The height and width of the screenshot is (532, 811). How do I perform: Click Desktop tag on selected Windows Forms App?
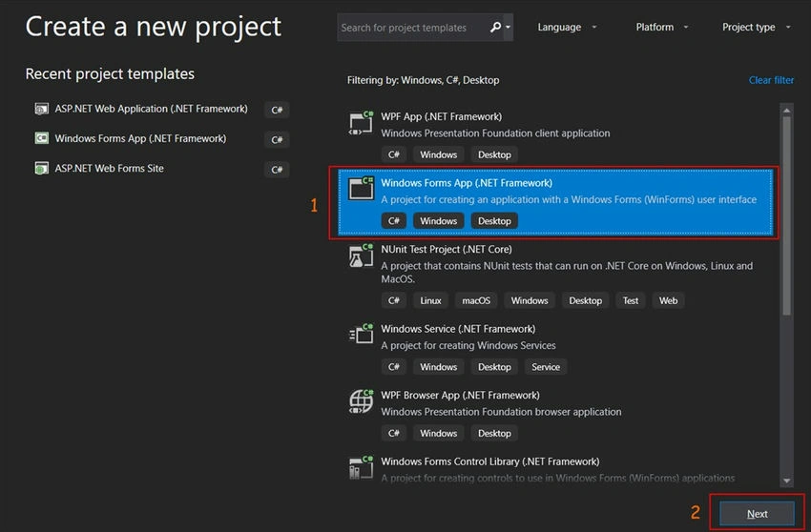pos(494,221)
